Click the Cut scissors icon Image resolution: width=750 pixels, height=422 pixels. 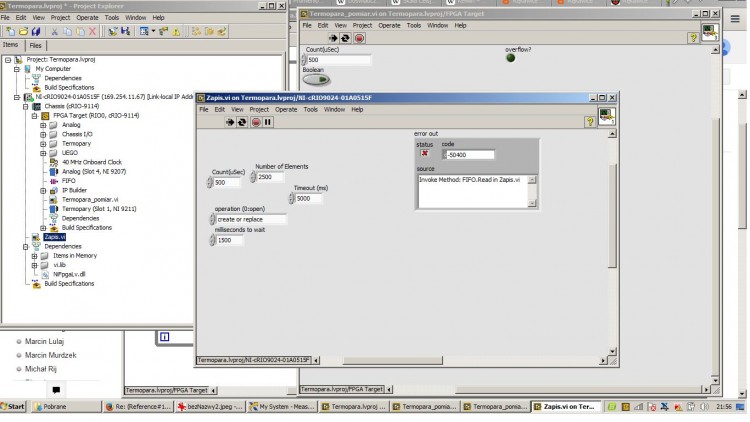(x=55, y=32)
